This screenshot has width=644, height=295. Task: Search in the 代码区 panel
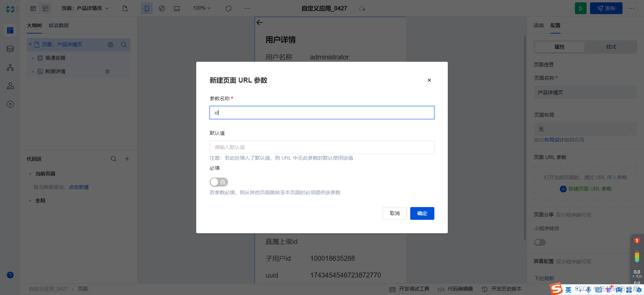(114, 159)
